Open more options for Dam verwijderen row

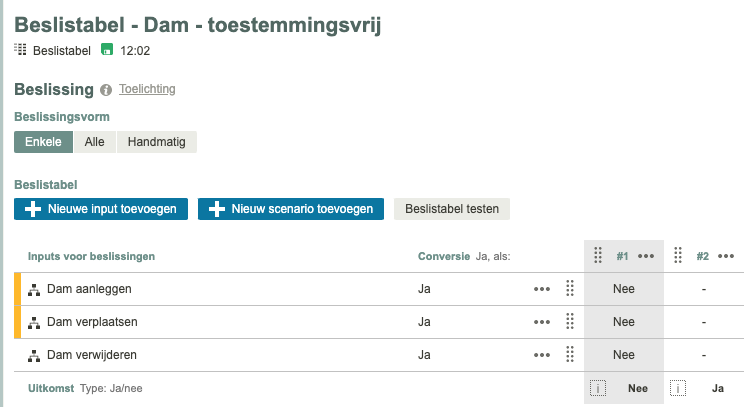click(542, 355)
